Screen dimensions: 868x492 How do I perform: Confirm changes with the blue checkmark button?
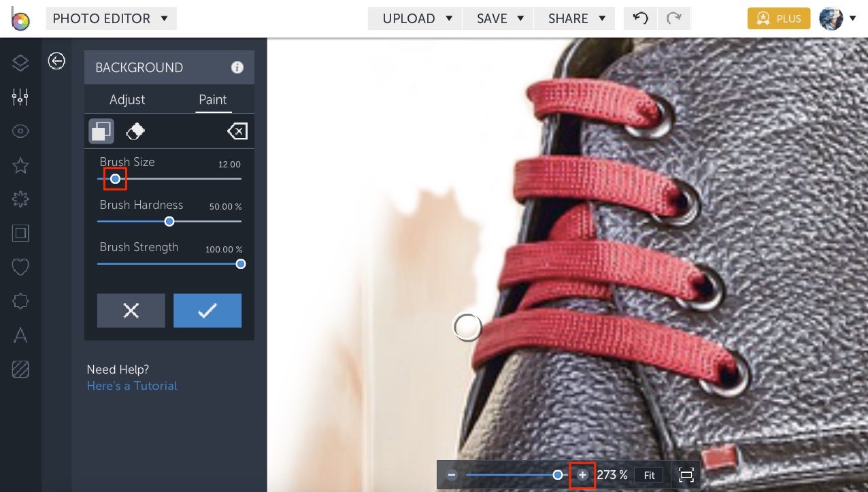207,310
